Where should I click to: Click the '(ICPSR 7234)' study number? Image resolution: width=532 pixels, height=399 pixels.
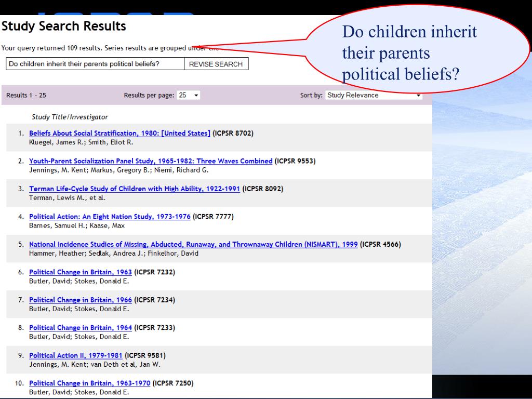[x=155, y=300]
